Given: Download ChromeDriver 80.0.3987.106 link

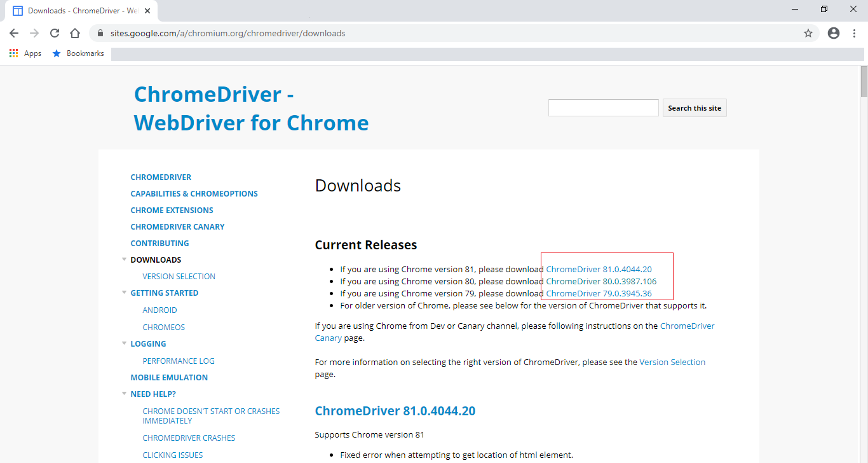Looking at the screenshot, I should tap(601, 282).
